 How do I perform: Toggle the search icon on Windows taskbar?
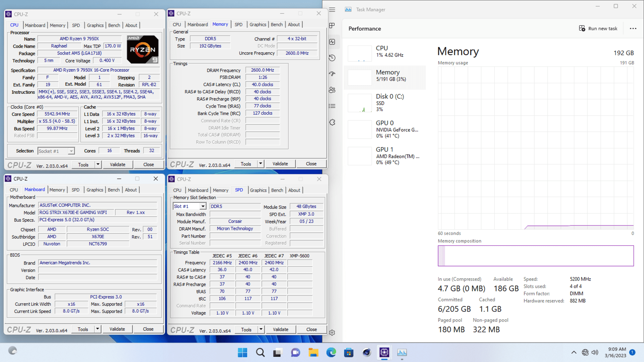[260, 352]
